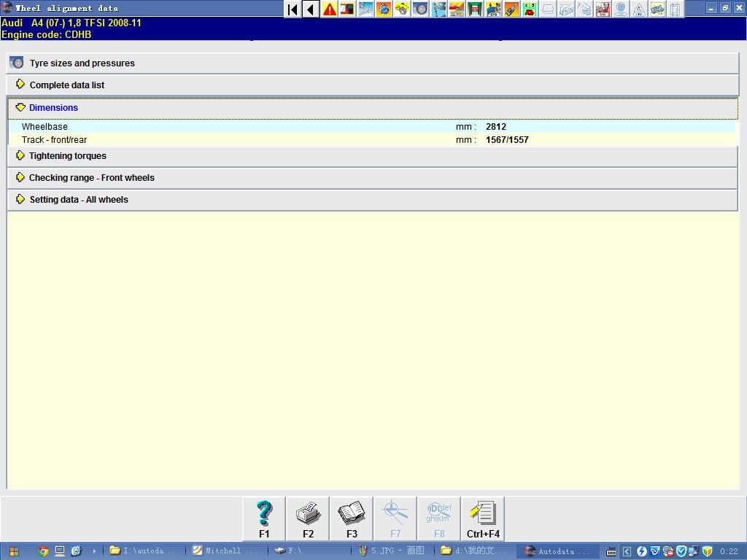Expand Checking range - Front wheels
This screenshot has width=747, height=560.
point(92,177)
